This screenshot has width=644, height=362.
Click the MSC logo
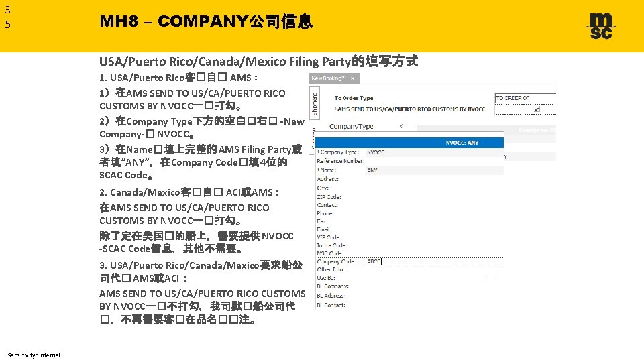click(x=601, y=26)
